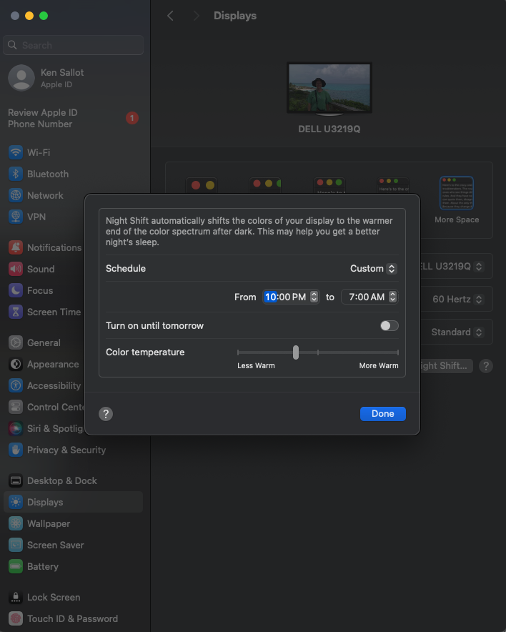Open the Focus moon icon

(x=16, y=290)
